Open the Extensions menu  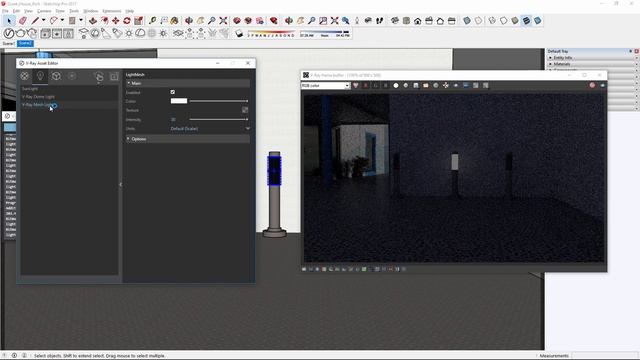tap(111, 11)
